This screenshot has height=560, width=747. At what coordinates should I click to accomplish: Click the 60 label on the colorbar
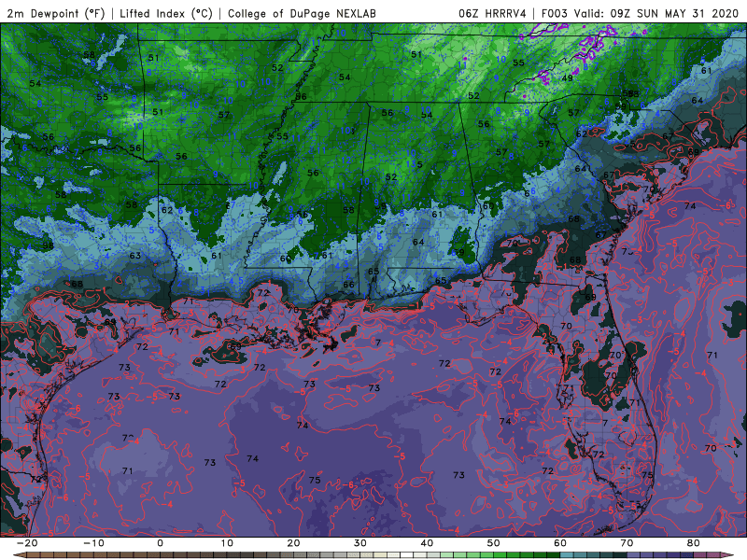tap(560, 543)
